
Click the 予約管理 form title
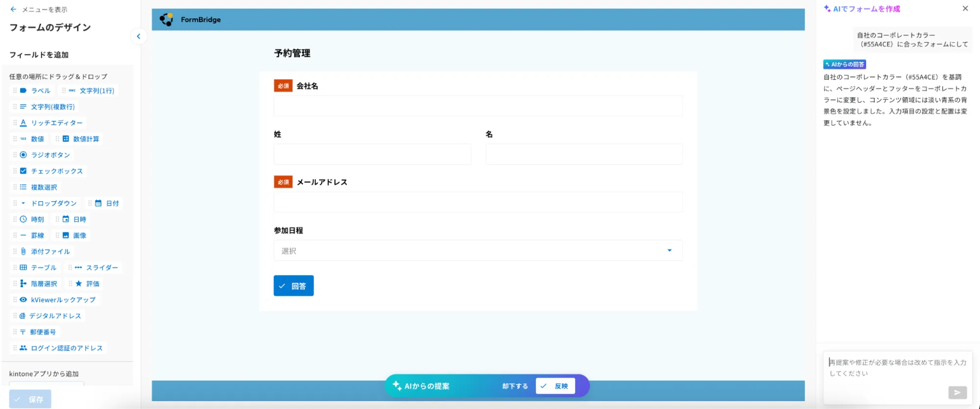coord(292,53)
